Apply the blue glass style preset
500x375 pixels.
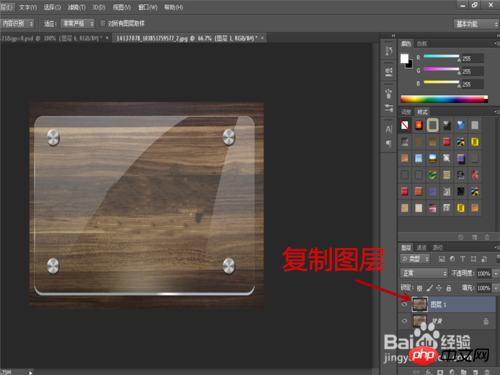coord(461,125)
